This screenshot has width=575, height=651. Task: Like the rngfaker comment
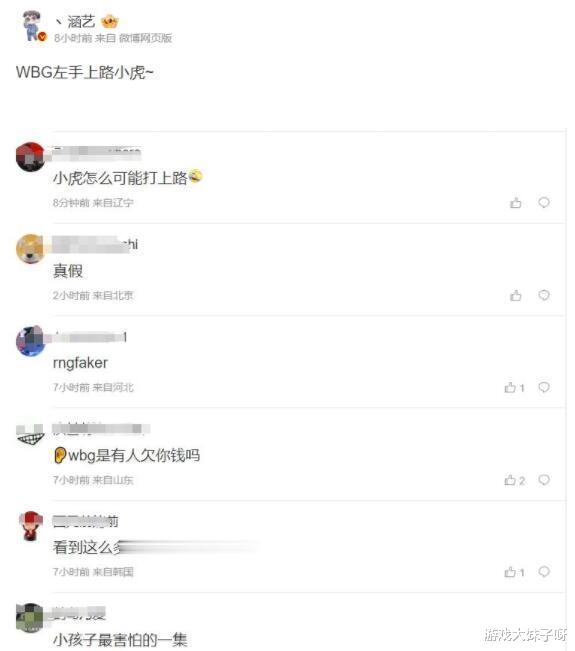(514, 388)
